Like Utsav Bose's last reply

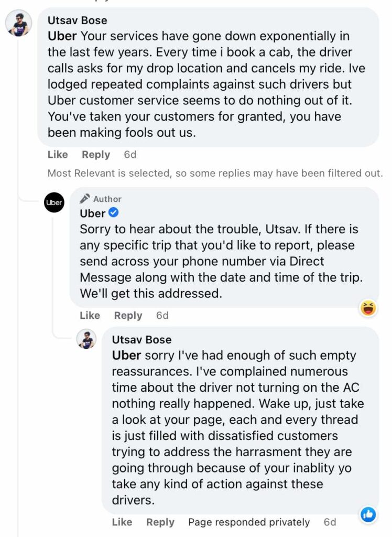pos(122,522)
